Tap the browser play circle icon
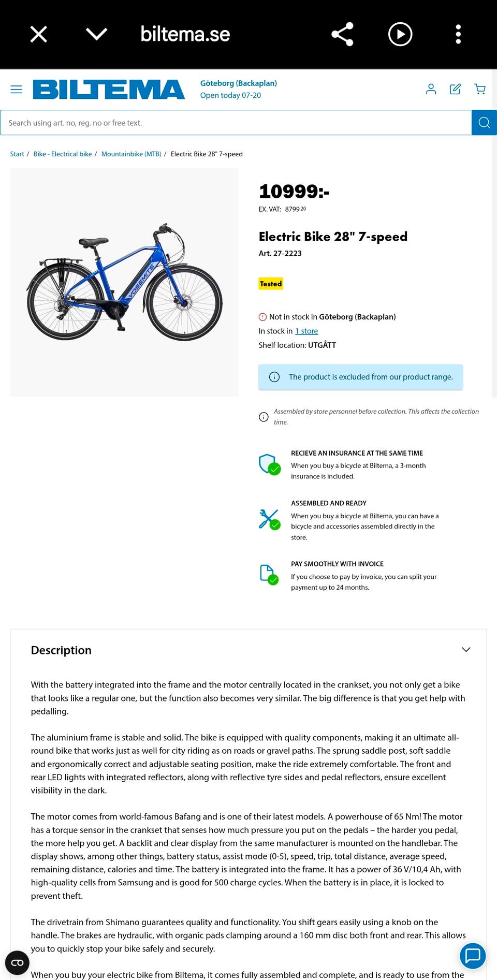The height and width of the screenshot is (980, 497). (400, 34)
